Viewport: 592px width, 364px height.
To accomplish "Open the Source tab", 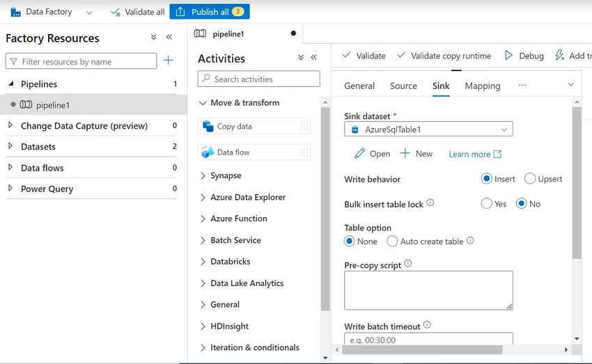I will coord(403,86).
